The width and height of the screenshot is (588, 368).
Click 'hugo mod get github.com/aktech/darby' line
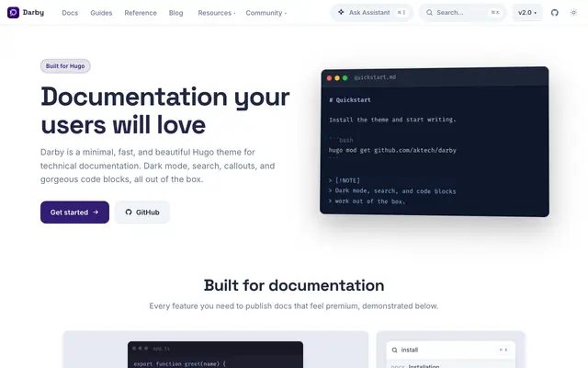pyautogui.click(x=392, y=150)
